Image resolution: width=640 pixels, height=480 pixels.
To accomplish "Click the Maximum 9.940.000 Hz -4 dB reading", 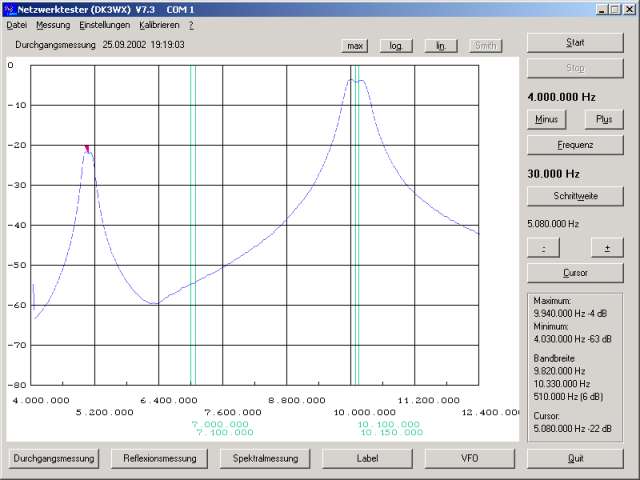I will [x=570, y=313].
